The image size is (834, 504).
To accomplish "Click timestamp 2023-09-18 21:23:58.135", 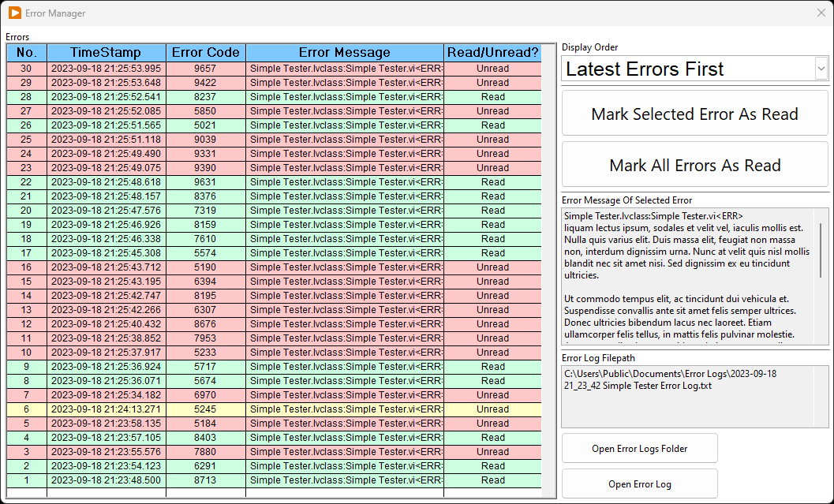I will tap(106, 424).
